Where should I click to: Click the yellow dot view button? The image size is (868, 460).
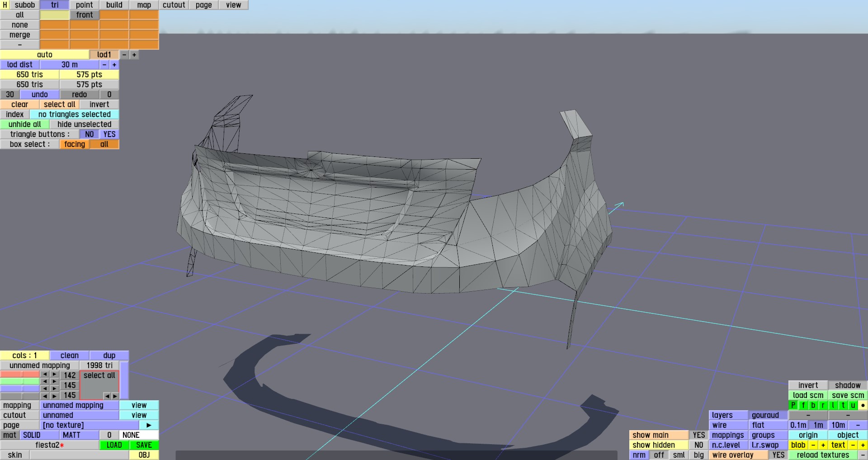point(863,405)
